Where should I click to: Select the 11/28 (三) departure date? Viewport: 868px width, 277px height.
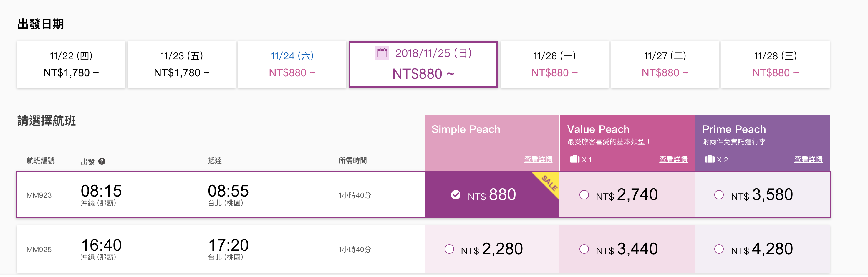tap(775, 65)
